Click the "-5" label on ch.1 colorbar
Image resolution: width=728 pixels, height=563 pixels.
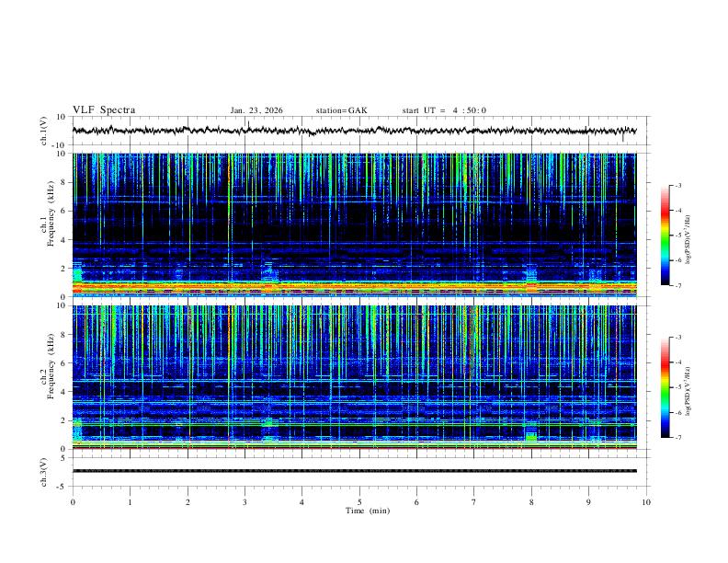(x=677, y=236)
